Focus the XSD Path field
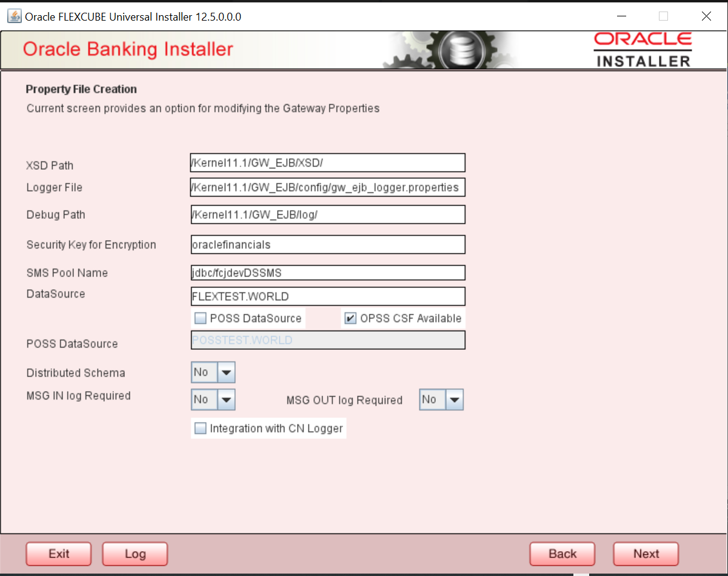Screen dimensions: 728x576 tap(328, 162)
